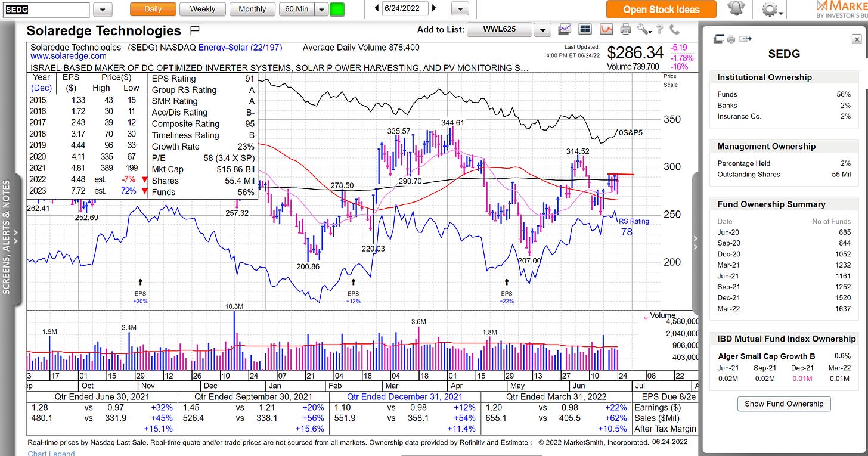The image size is (868, 456).
Task: Go to the previous date with left arrow
Action: pyautogui.click(x=377, y=8)
